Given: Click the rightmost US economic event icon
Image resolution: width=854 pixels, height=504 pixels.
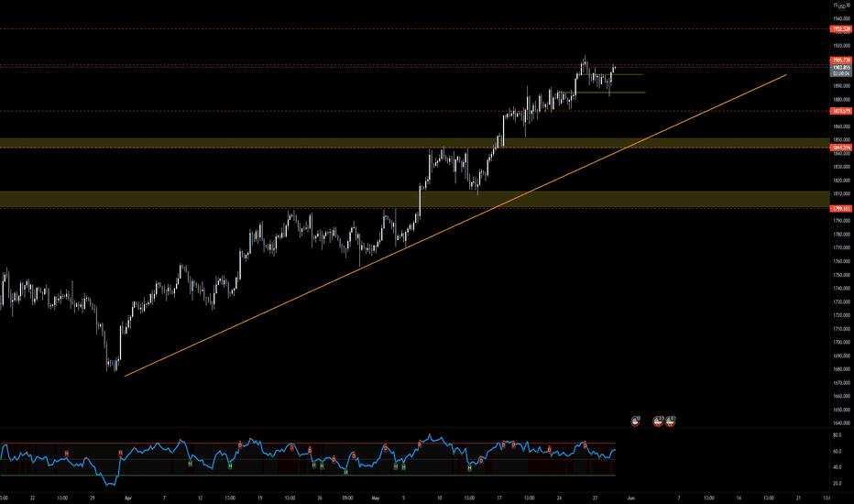Looking at the screenshot, I should pos(671,421).
